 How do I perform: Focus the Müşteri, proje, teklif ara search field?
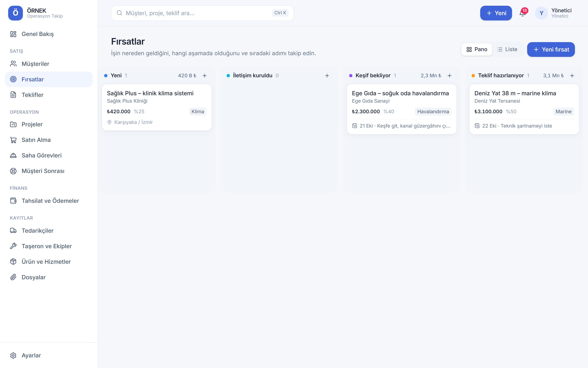click(x=202, y=13)
